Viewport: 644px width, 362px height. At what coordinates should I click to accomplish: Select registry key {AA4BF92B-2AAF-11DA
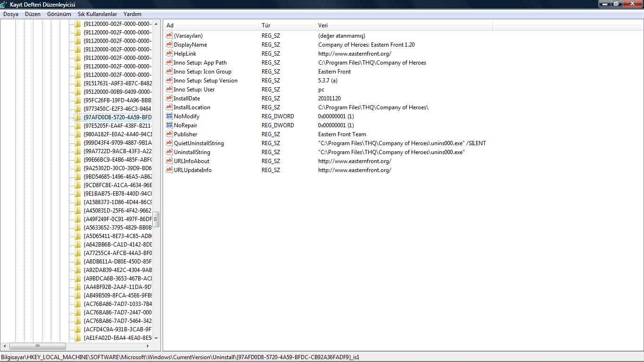tap(117, 287)
